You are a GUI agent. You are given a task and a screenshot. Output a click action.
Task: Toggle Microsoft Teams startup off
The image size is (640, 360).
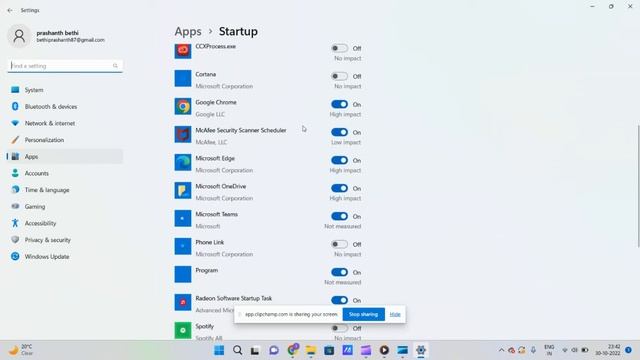click(339, 216)
